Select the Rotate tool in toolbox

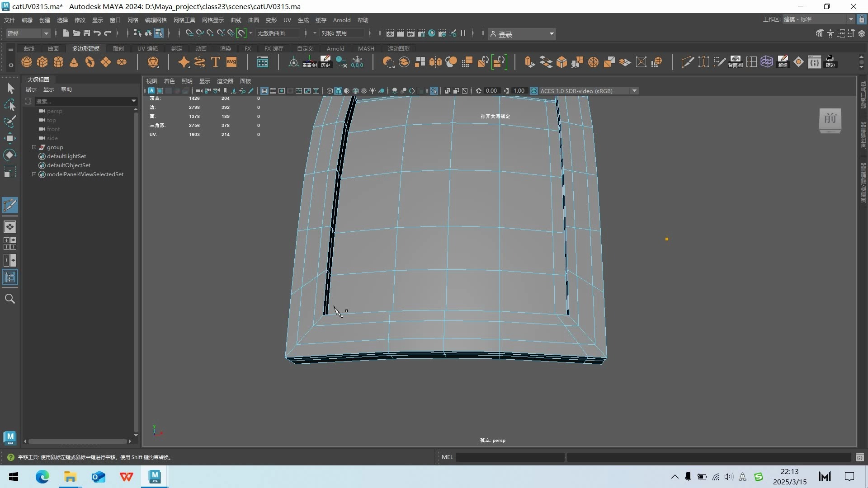point(10,155)
